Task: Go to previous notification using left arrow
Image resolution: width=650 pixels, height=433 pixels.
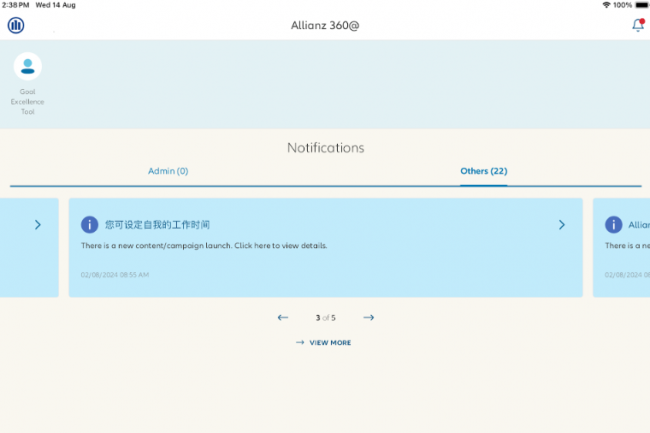Action: click(x=283, y=318)
